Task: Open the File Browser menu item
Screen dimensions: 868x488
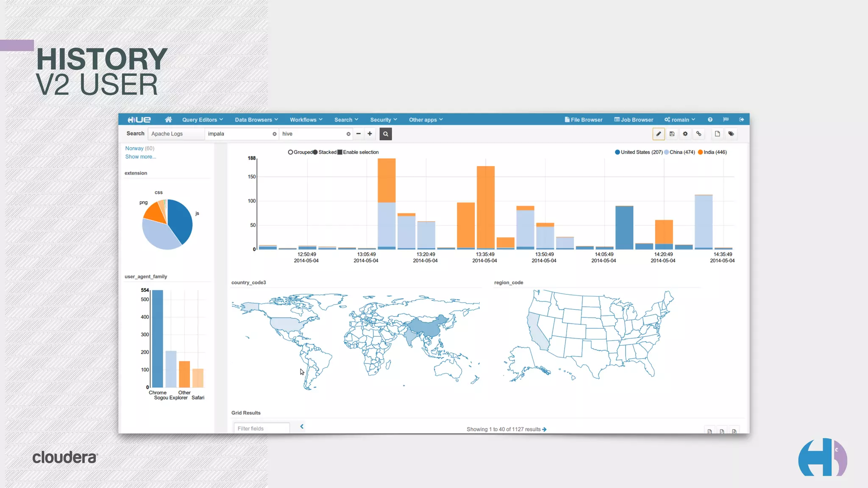Action: [583, 120]
